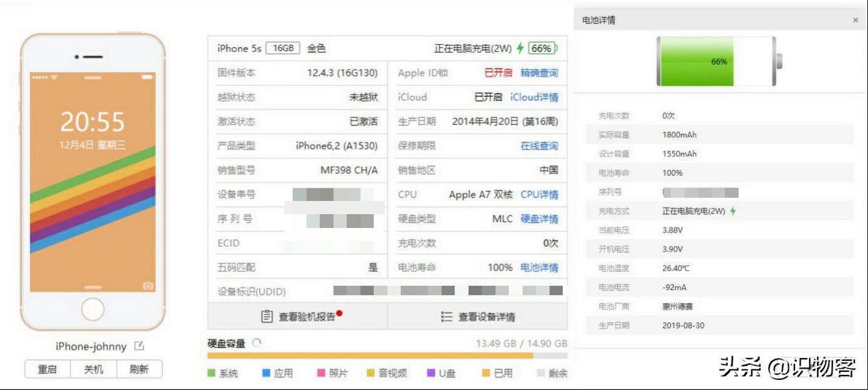Viewport: 868px width, 390px height.
Task: Click the clipboard icon on 查看验机报告 button
Action: (x=267, y=317)
